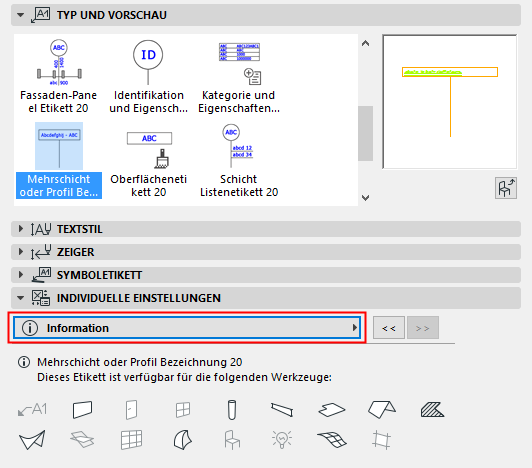Select Oberflächenetikett 20 label icon
The image size is (532, 468).
click(149, 150)
